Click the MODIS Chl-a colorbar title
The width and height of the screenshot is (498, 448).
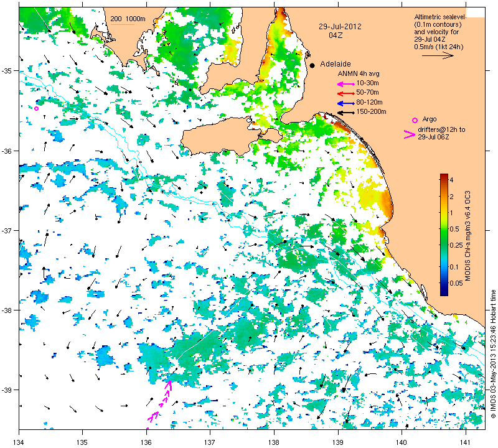point(467,236)
